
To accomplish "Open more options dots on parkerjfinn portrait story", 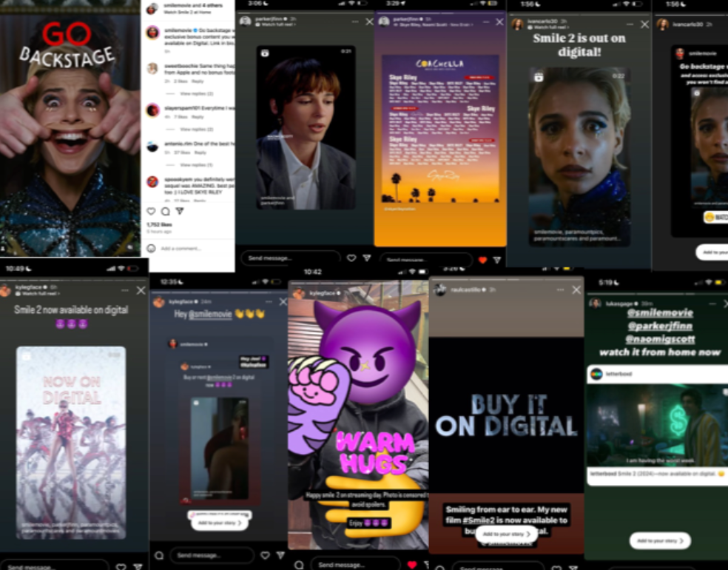I will [354, 21].
